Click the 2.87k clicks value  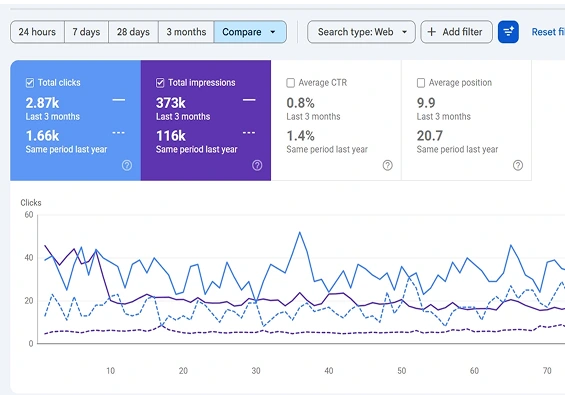[42, 103]
